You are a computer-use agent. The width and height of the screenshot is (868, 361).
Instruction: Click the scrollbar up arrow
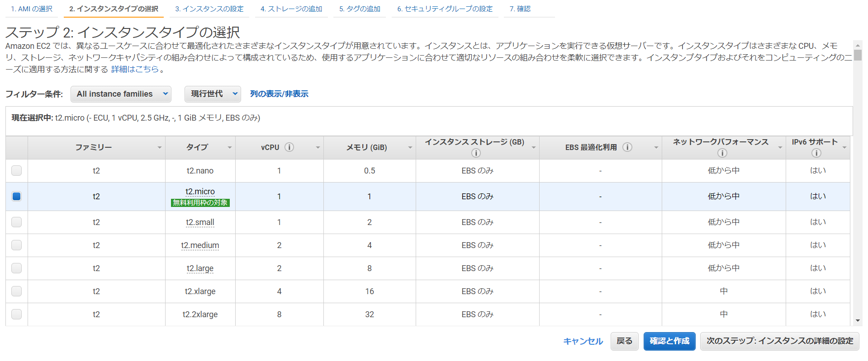tap(858, 46)
